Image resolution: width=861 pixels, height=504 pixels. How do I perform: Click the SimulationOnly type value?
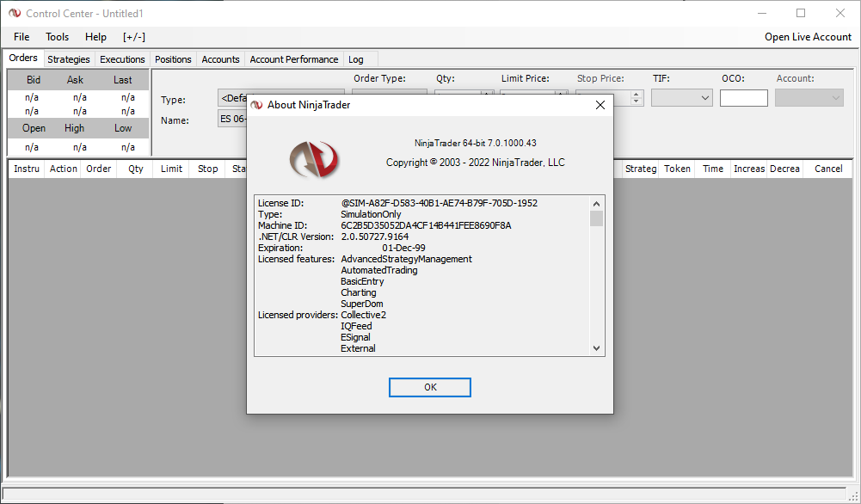[371, 214]
